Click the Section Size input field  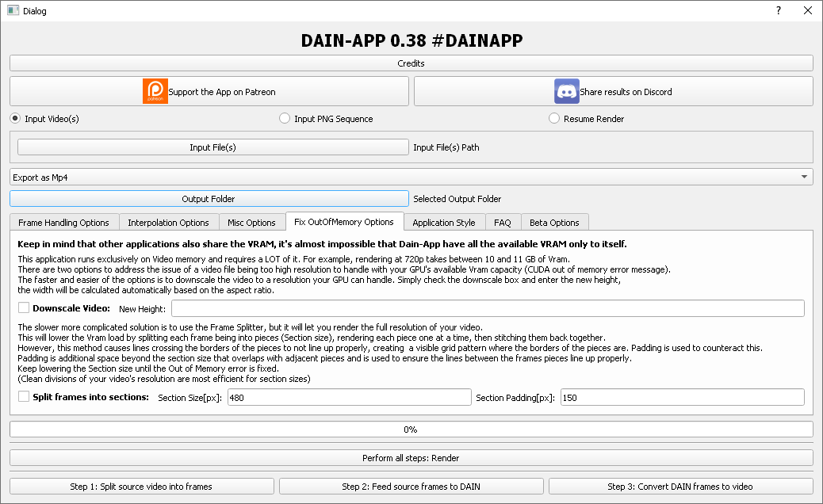[349, 397]
